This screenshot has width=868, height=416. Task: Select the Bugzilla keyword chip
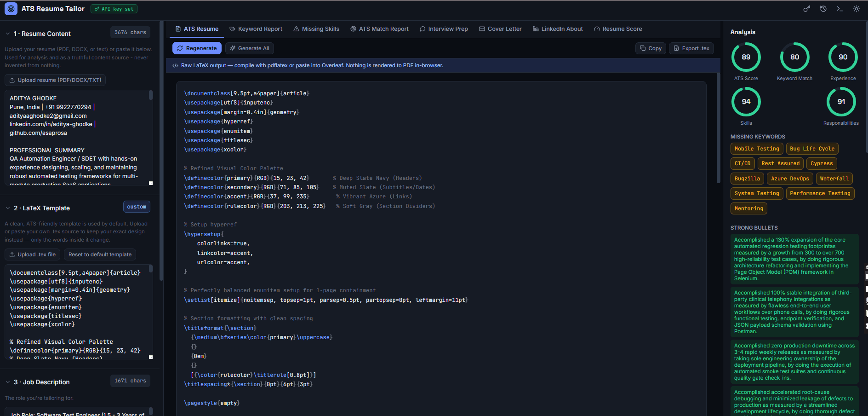(x=747, y=179)
